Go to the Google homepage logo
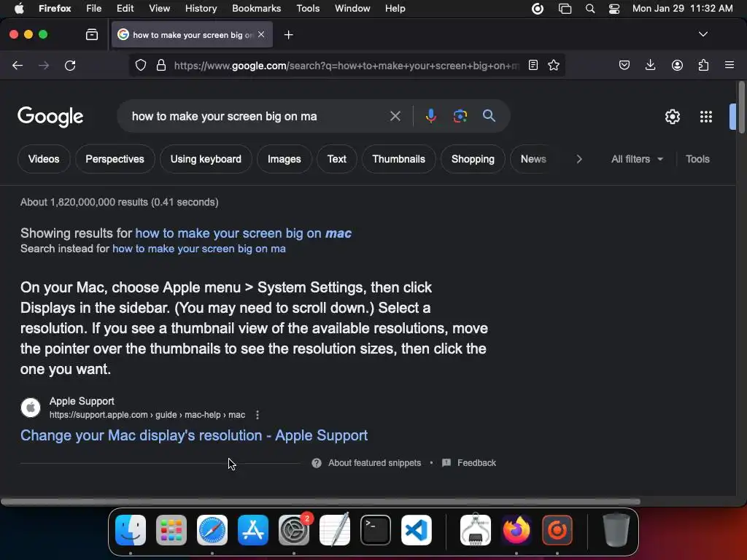 50,117
